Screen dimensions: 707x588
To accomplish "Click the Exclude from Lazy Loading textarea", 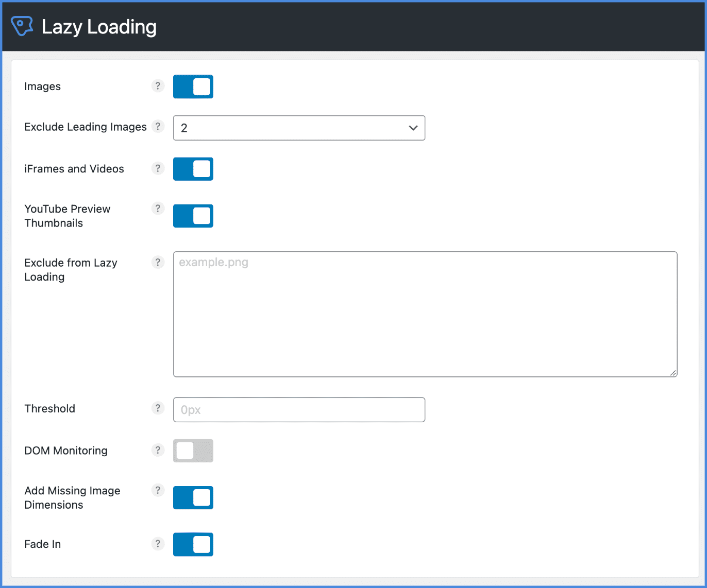I will 425,314.
